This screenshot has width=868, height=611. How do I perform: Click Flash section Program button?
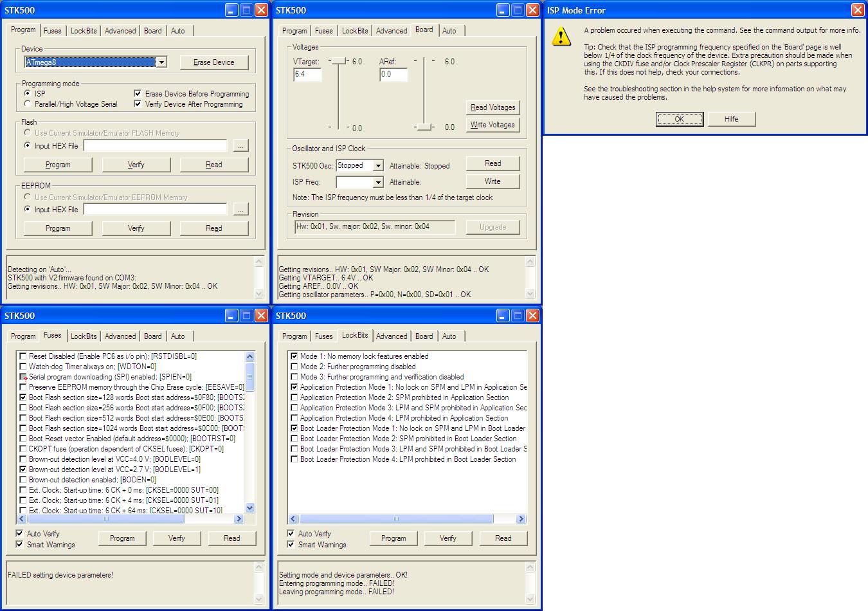[58, 165]
